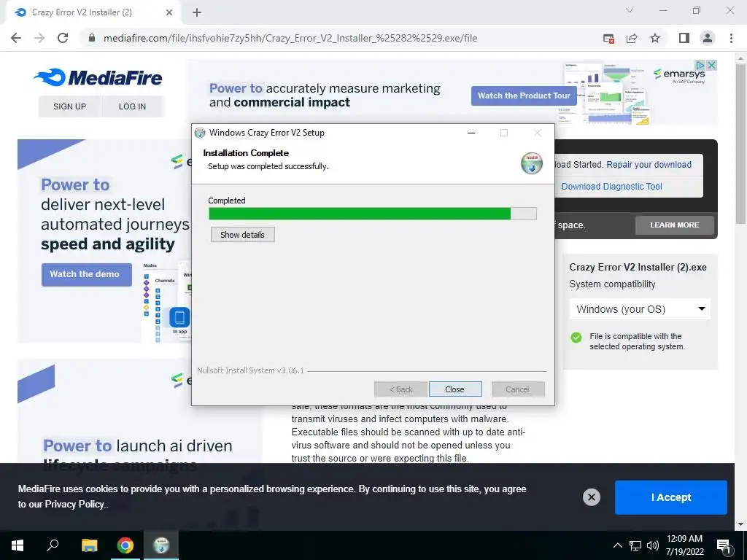Click Watch the demo button
The height and width of the screenshot is (560, 747).
tap(86, 274)
